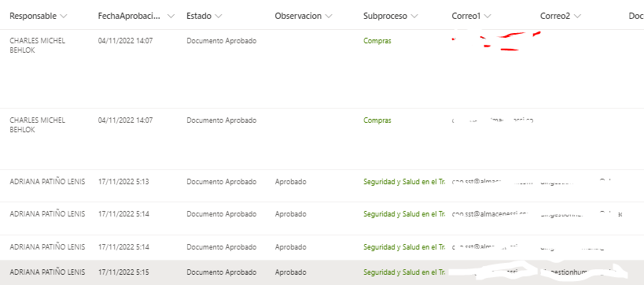Click the Responsable column header
This screenshot has height=285, width=644.
coord(33,16)
